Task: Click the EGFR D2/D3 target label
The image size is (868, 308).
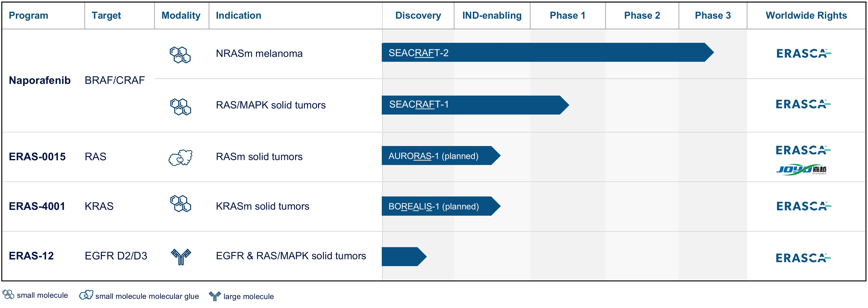Action: [116, 256]
